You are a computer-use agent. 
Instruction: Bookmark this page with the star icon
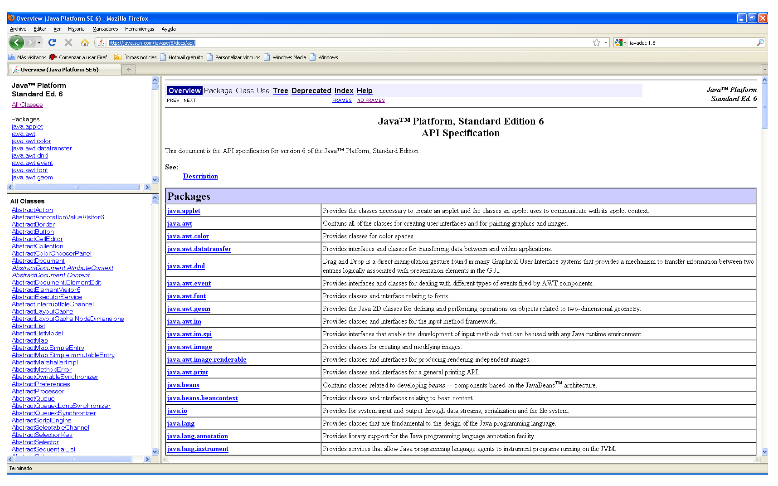[x=596, y=43]
